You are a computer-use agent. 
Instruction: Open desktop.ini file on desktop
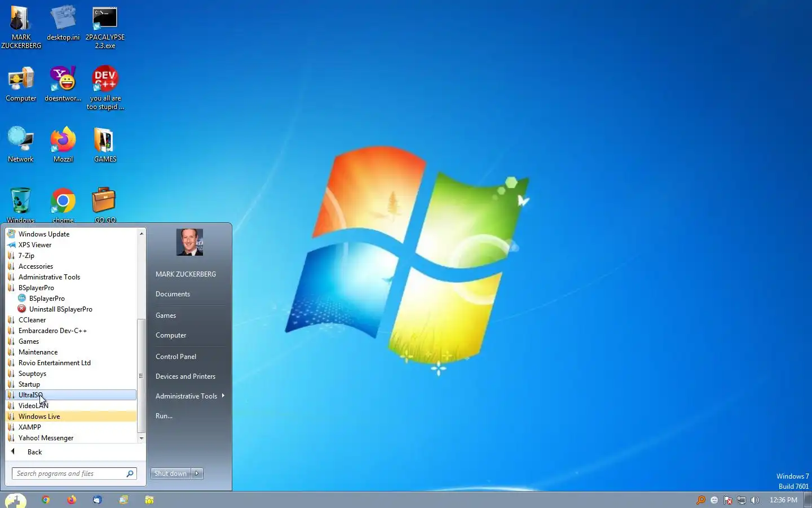pos(63,24)
